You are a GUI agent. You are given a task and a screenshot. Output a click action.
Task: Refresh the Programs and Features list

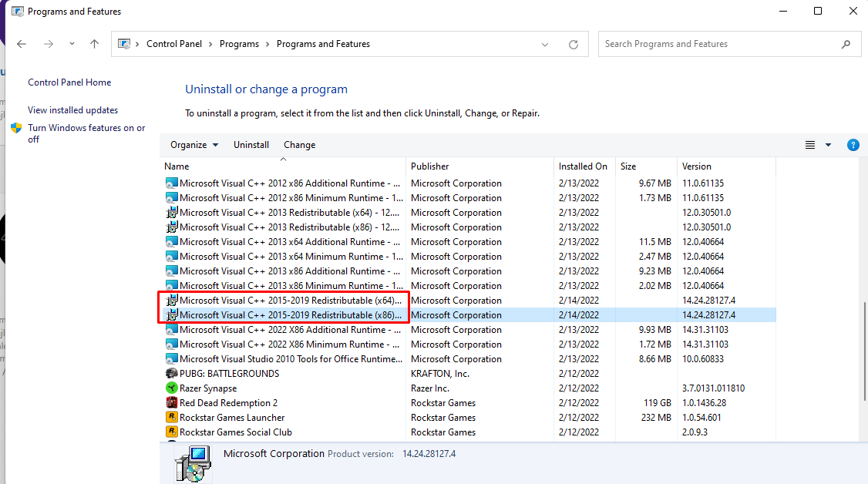coord(574,45)
